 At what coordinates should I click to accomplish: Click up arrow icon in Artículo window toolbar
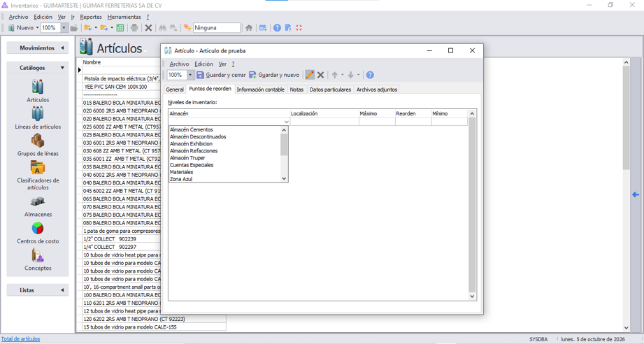point(335,75)
